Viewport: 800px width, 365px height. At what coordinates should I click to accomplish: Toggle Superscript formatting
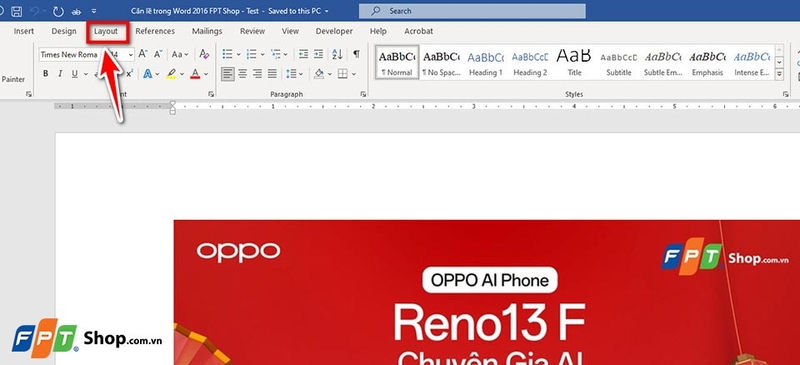pos(130,74)
